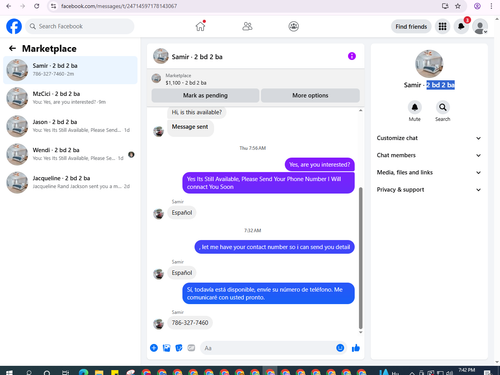
Task: Open the Samir - 2 bd 2 ba conversation
Action: [70, 70]
